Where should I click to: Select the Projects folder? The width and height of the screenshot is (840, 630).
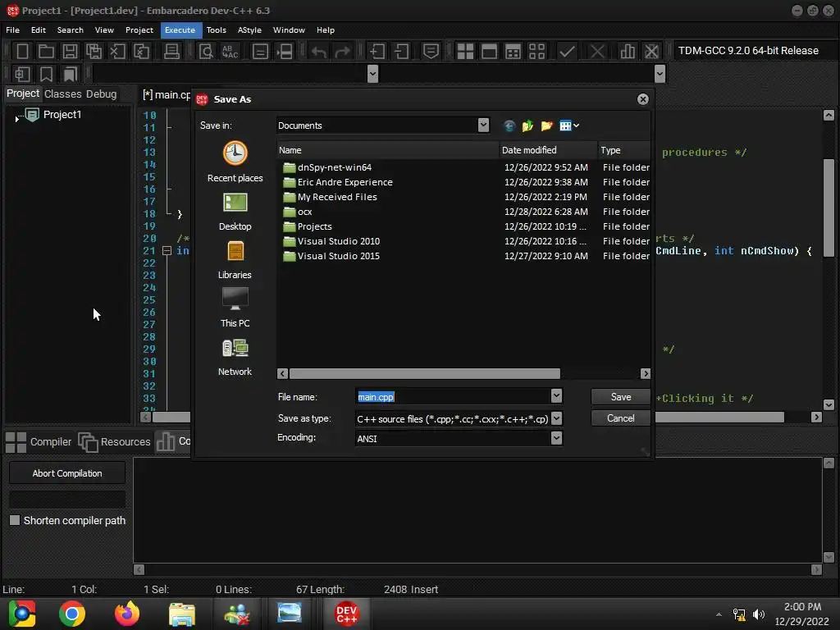point(314,226)
